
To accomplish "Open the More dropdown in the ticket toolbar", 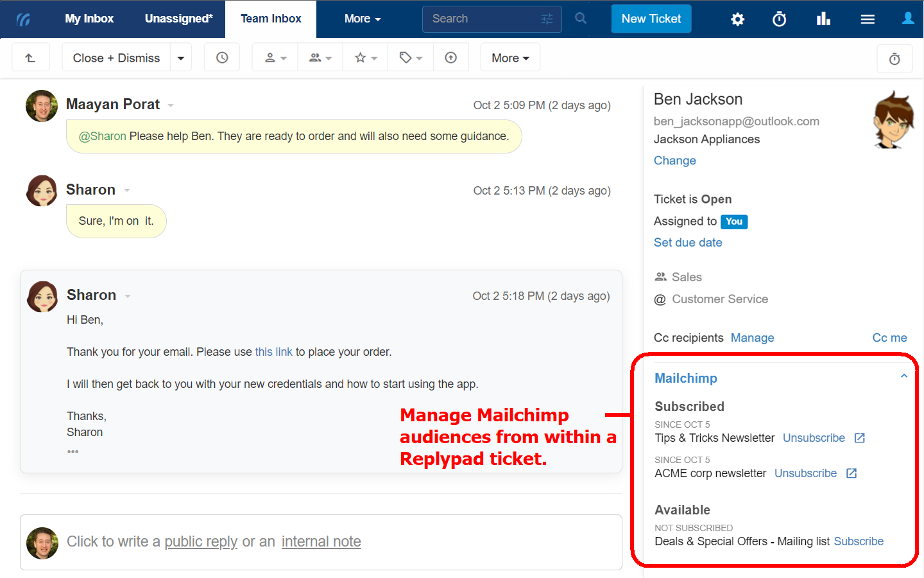I will tap(510, 57).
